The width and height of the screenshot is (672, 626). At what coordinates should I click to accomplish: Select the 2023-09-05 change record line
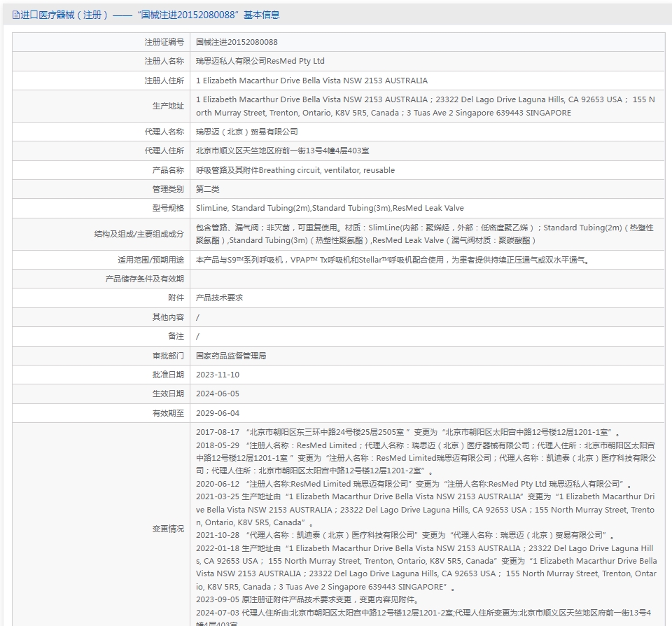point(307,599)
